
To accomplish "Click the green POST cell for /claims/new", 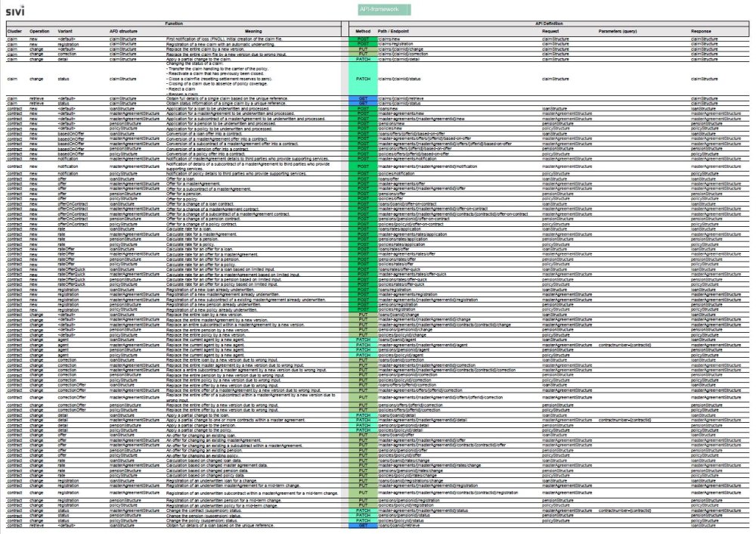I will [363, 39].
